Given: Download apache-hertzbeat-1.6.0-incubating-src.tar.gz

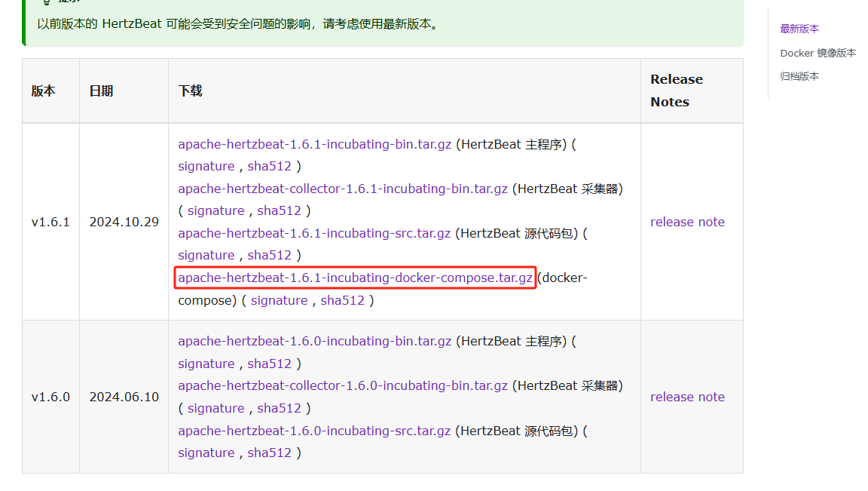Looking at the screenshot, I should click(314, 431).
